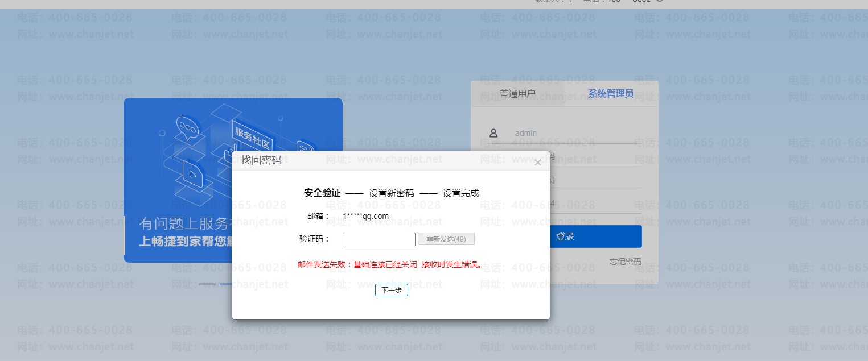Click the video play icon in banner
Image resolution: width=868 pixels, height=361 pixels.
191,172
